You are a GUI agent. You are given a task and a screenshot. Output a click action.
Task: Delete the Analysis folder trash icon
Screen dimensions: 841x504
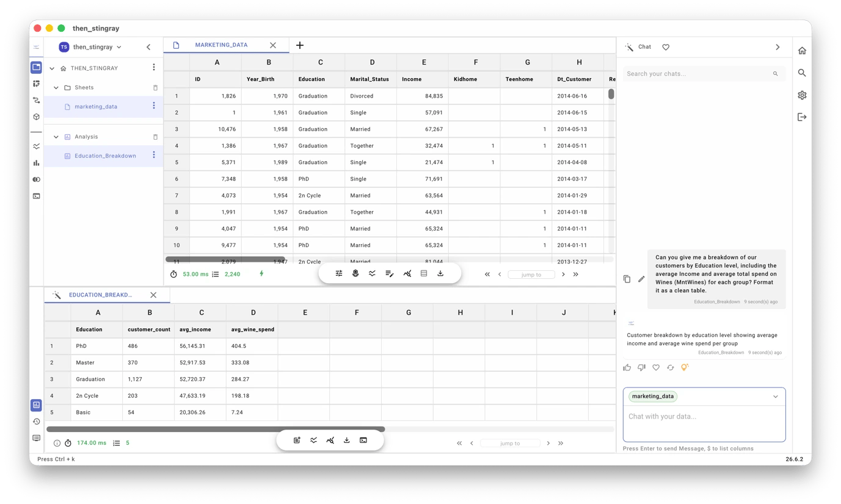(155, 137)
